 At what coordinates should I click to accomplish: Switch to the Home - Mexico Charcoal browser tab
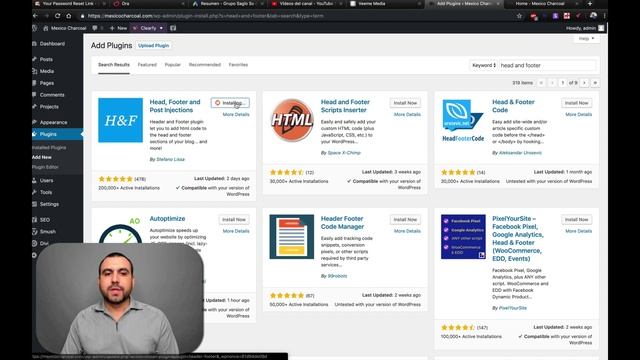(x=540, y=4)
